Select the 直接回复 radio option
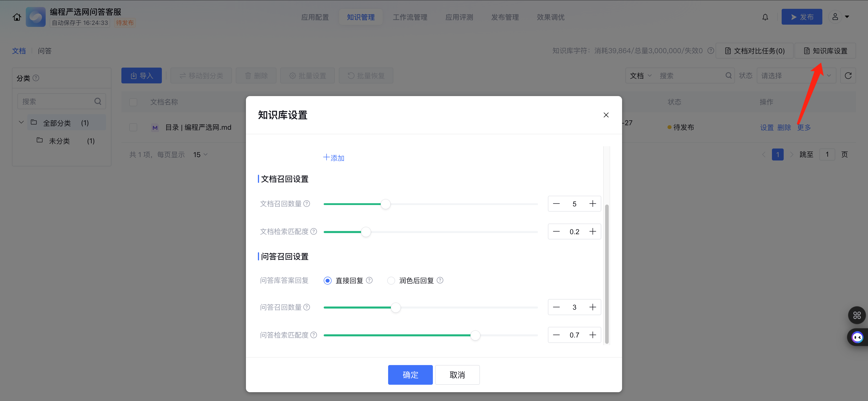Image resolution: width=868 pixels, height=401 pixels. (x=328, y=281)
